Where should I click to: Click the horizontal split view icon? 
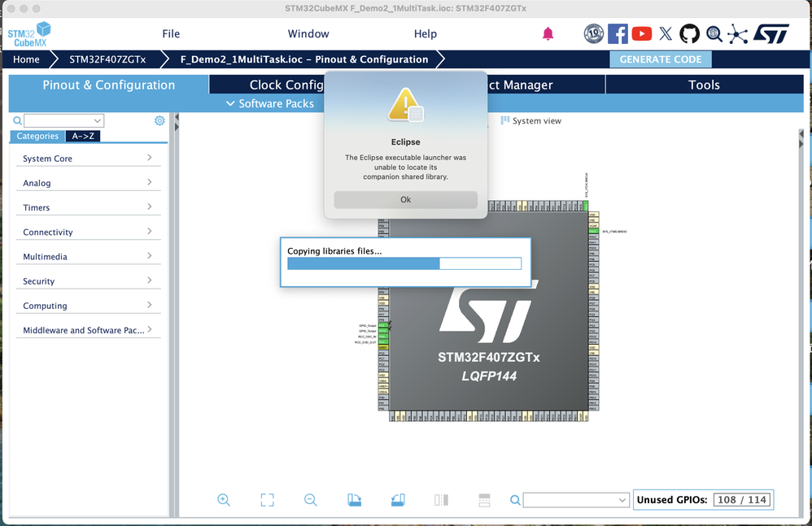[x=484, y=500]
